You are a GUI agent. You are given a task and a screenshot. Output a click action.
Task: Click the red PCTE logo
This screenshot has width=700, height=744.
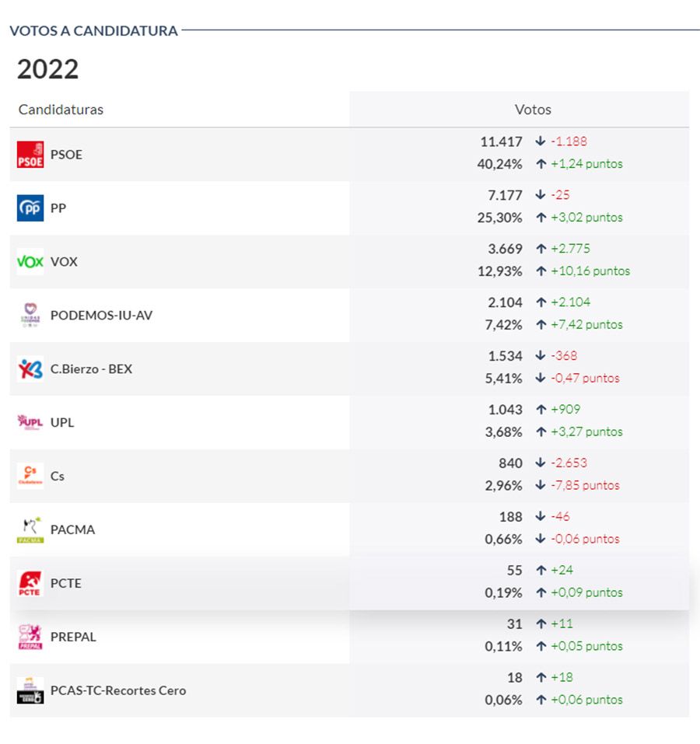30,583
